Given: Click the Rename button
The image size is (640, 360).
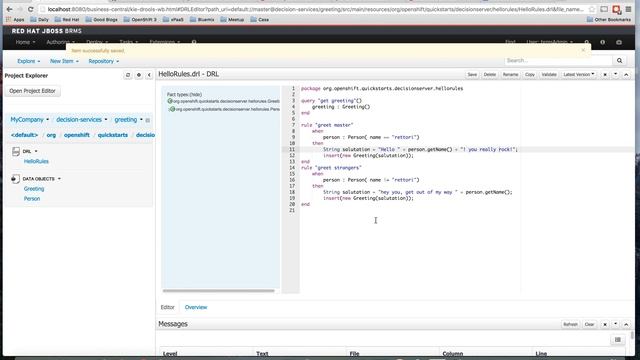Looking at the screenshot, I should 510,74.
